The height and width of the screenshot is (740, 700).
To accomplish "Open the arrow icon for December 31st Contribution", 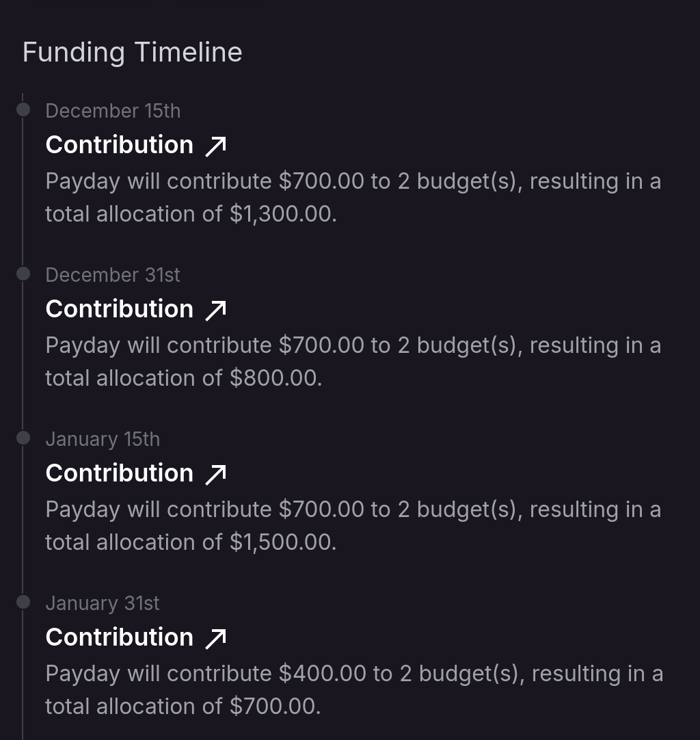I will [x=216, y=310].
